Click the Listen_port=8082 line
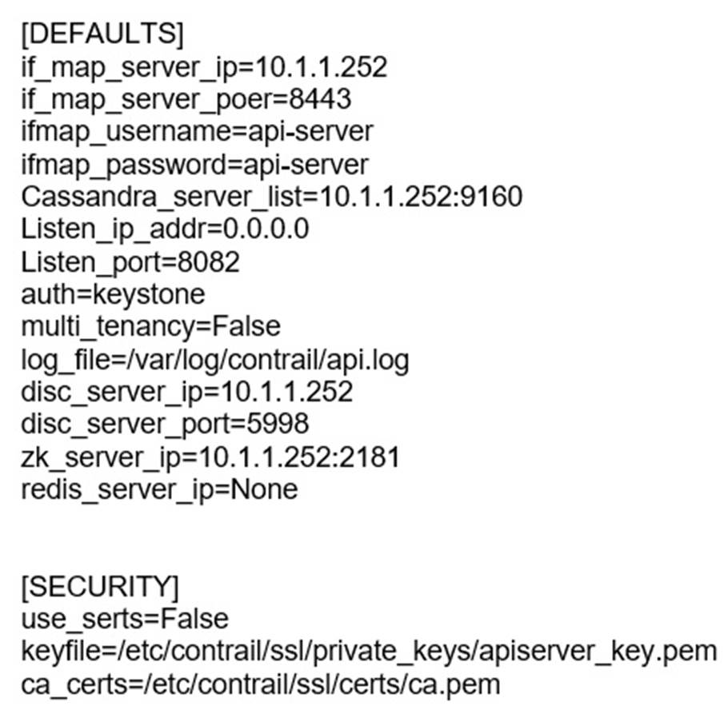This screenshot has height=718, width=728. point(130,261)
